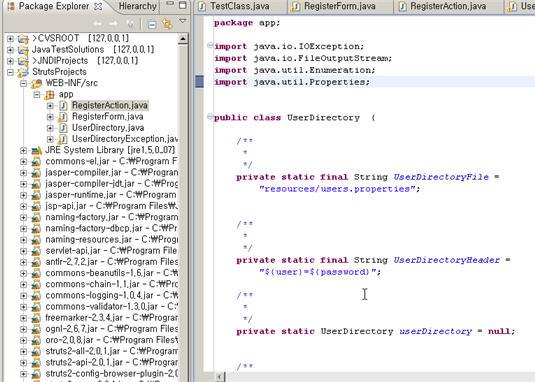This screenshot has width=535, height=382.
Task: Click the struts2-all-2.0.1.jar icon
Action: click(36, 352)
